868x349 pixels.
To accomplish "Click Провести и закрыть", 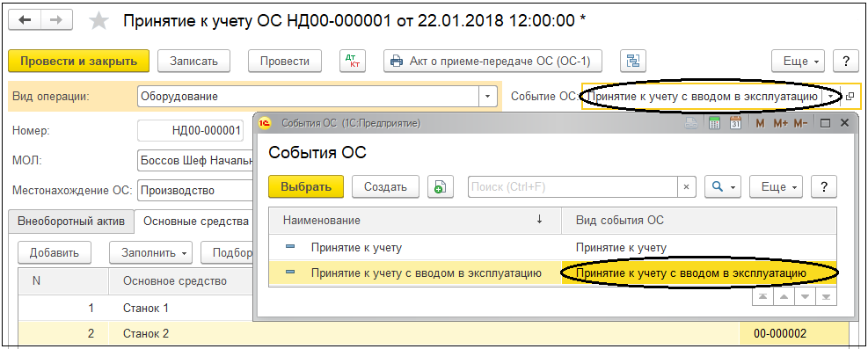I will [79, 62].
